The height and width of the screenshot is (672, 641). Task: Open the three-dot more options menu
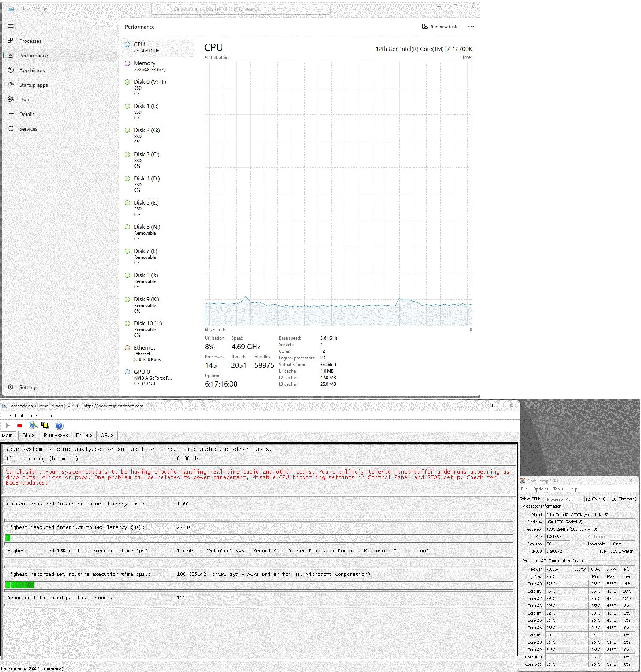[x=471, y=27]
